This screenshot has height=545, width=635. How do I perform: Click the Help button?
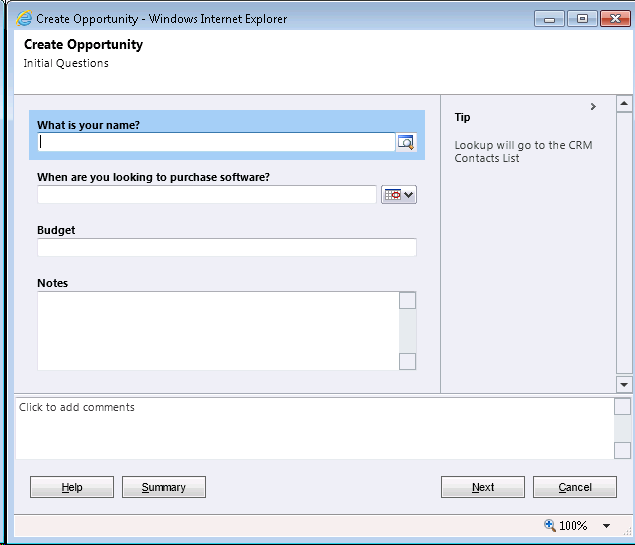tap(72, 487)
